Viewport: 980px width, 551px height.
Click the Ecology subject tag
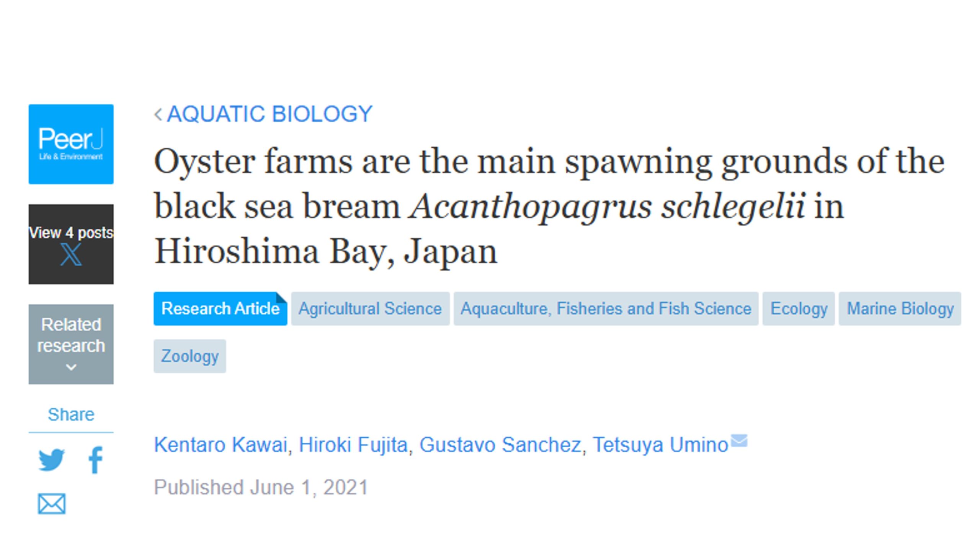coord(799,309)
